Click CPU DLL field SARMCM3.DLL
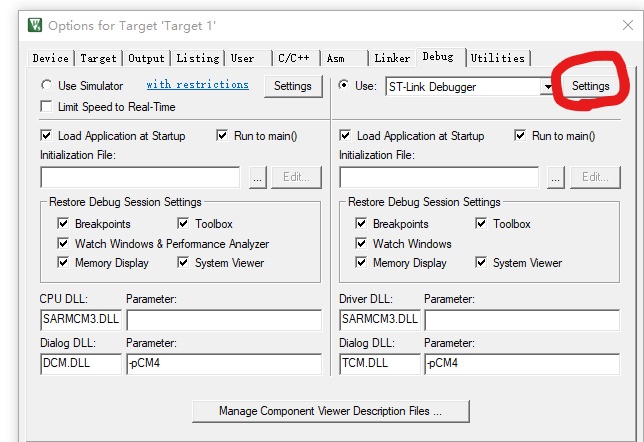This screenshot has width=644, height=442. pos(81,320)
